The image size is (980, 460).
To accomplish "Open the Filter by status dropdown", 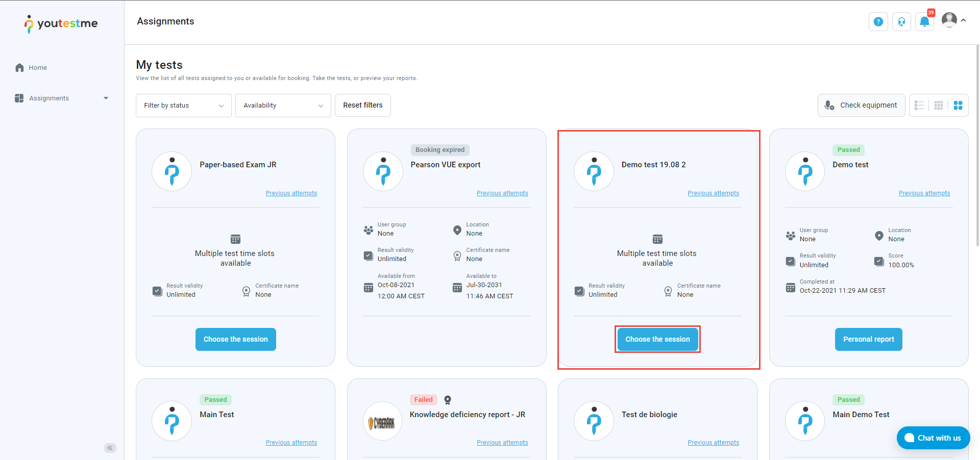I will coord(184,106).
